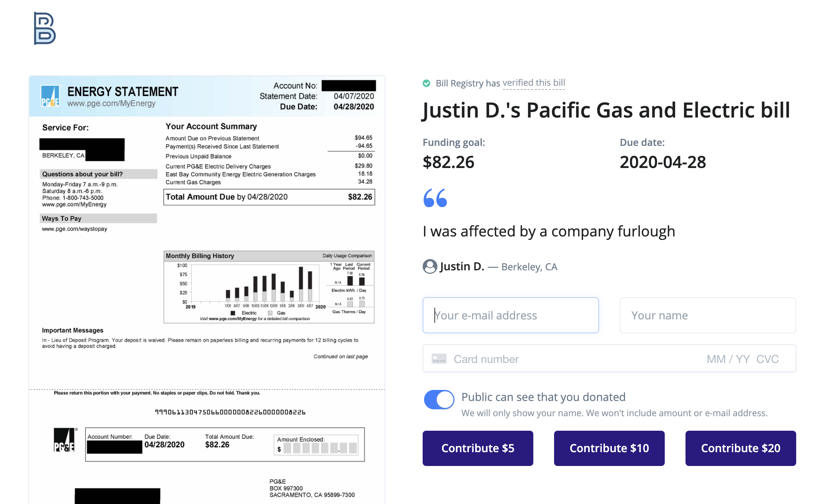Click 'Current Gas Charges' line on the bill
Image resolution: width=828 pixels, height=504 pixels.
pos(193,182)
